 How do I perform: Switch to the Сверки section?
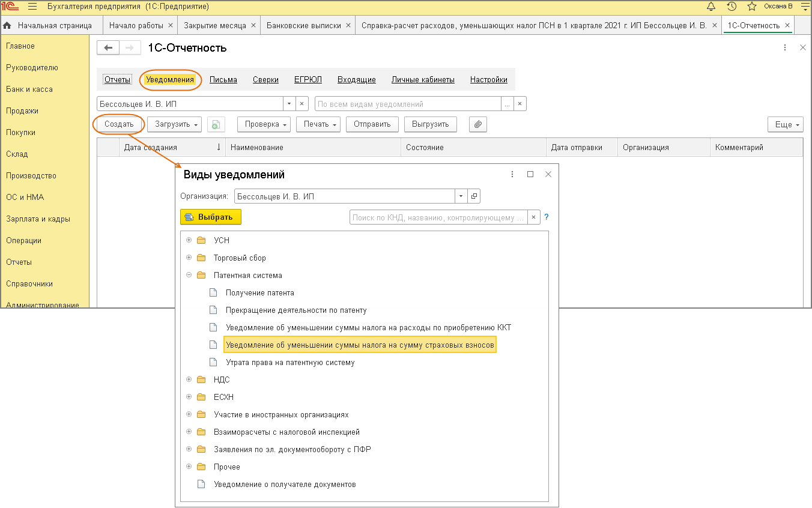265,79
